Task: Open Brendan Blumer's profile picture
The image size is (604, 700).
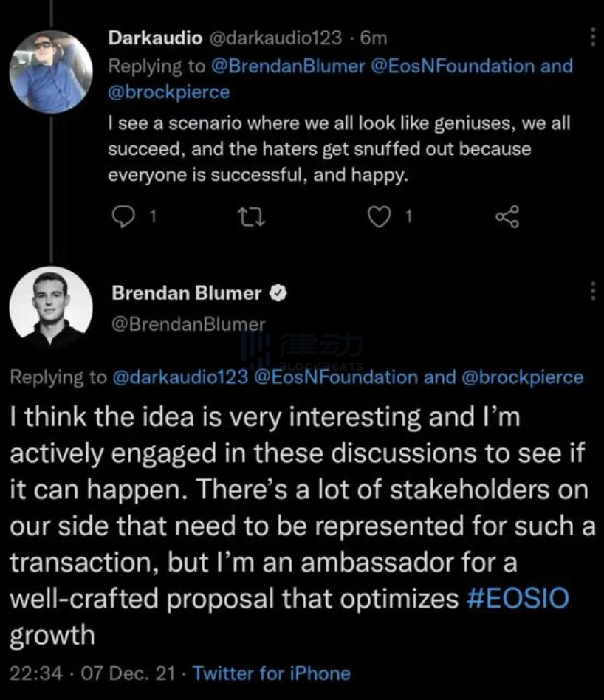Action: pos(51,308)
